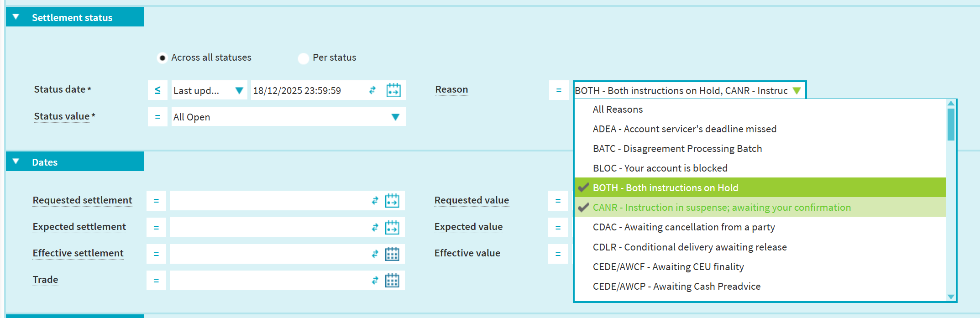Click the Requested settlement date input field
980x318 pixels.
tap(269, 201)
